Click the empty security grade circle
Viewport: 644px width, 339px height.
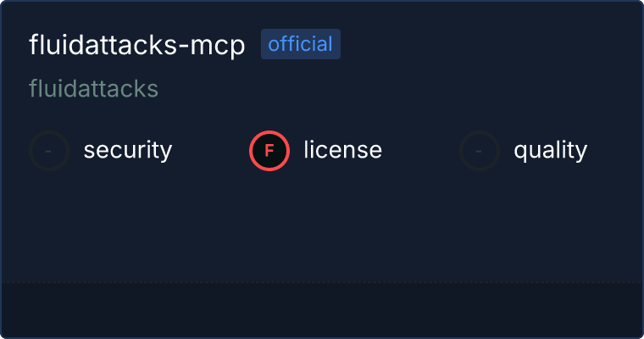49,151
